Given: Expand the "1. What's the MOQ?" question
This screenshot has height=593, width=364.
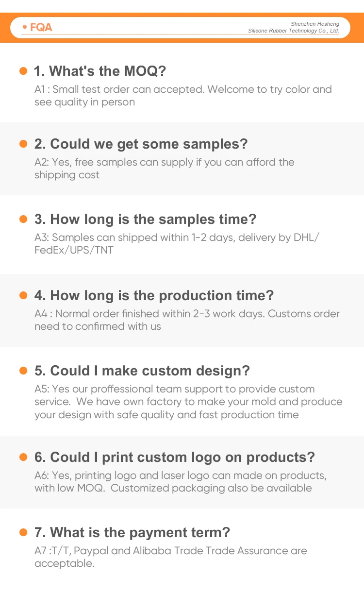Looking at the screenshot, I should tap(100, 71).
